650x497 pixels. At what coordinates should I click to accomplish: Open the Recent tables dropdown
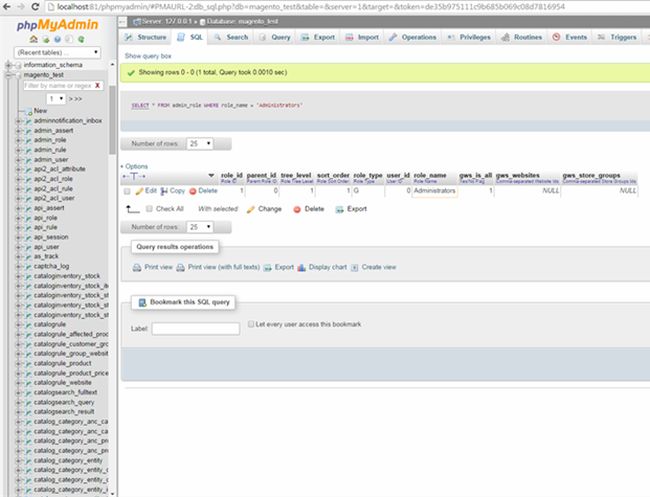tap(58, 52)
